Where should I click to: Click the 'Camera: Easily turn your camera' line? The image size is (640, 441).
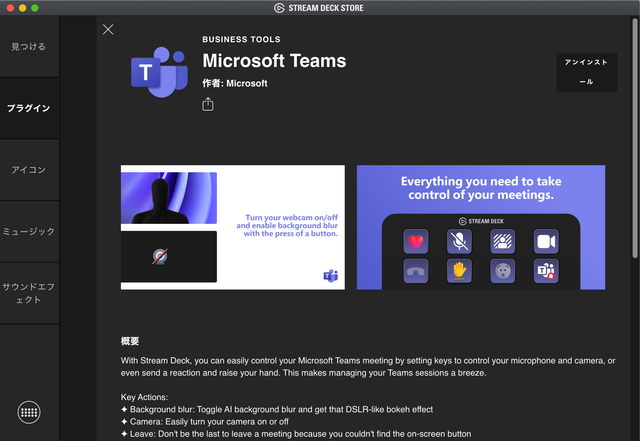click(205, 421)
